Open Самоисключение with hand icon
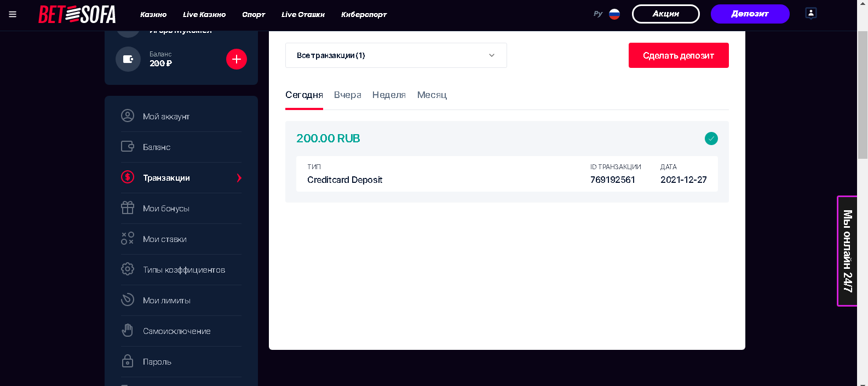Screen dimensions: 868x386 point(176,331)
